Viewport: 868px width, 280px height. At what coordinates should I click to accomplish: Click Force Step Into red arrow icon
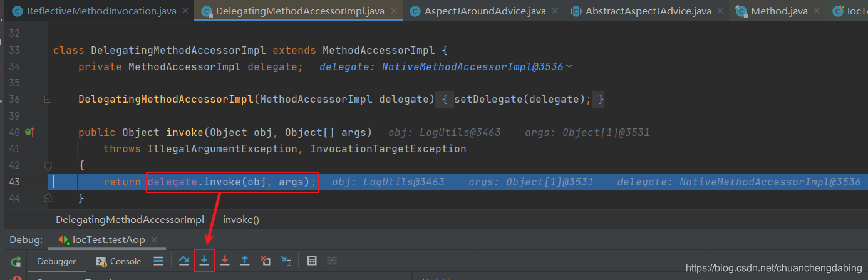click(x=225, y=261)
